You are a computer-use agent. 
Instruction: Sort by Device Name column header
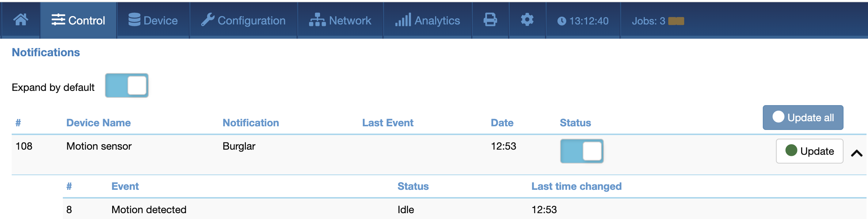click(x=99, y=123)
